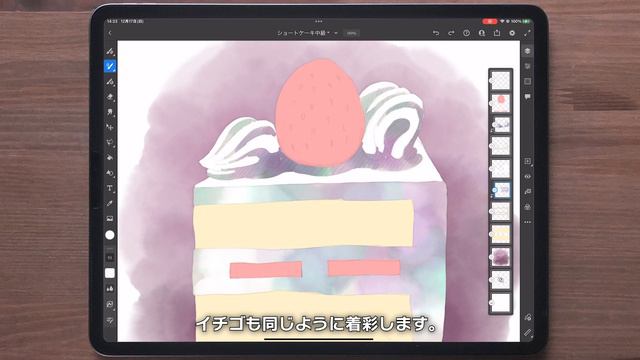Adjust the brush size control

point(110,258)
